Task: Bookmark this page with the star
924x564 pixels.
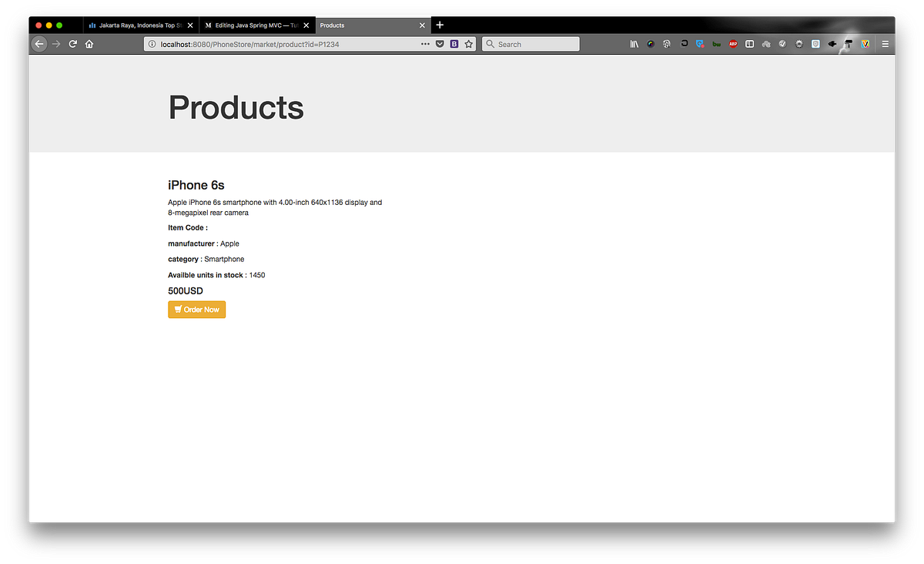Action: tap(469, 44)
